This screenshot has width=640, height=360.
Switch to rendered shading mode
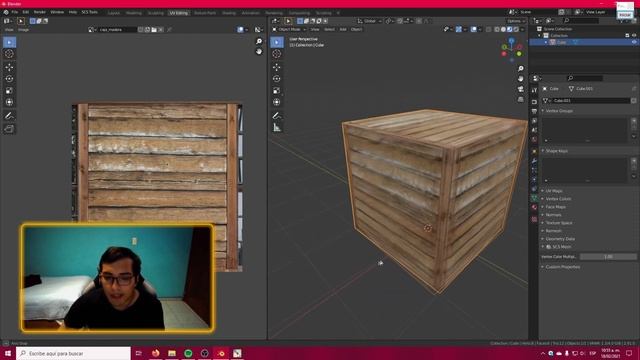click(x=516, y=29)
